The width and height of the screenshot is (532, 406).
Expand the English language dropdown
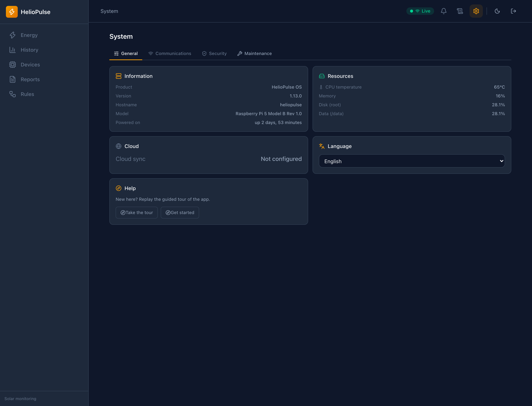click(412, 161)
